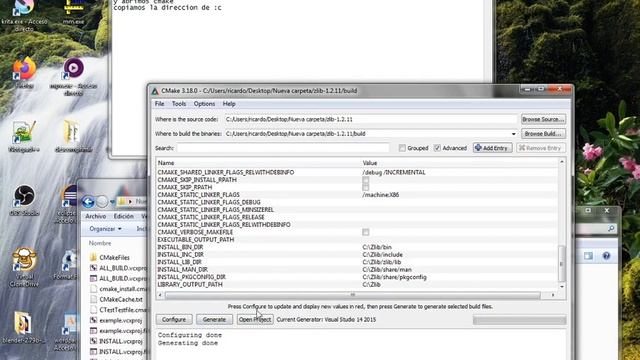Open Explorer help with the question-mark icon
This screenshot has height=360, width=640.
(606, 256)
